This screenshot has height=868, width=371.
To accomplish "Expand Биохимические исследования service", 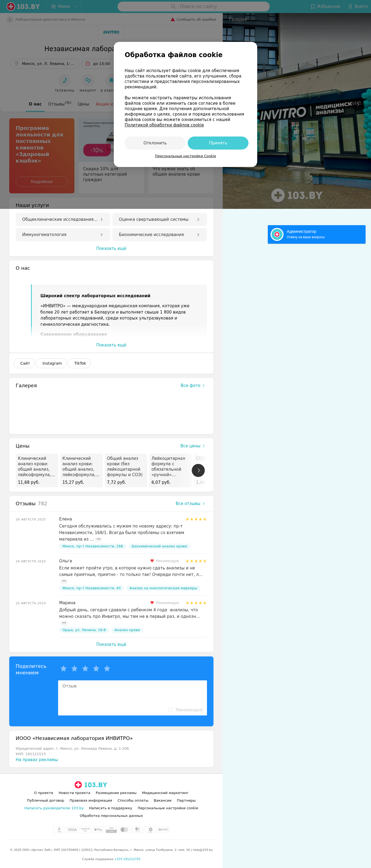I will pos(160,234).
